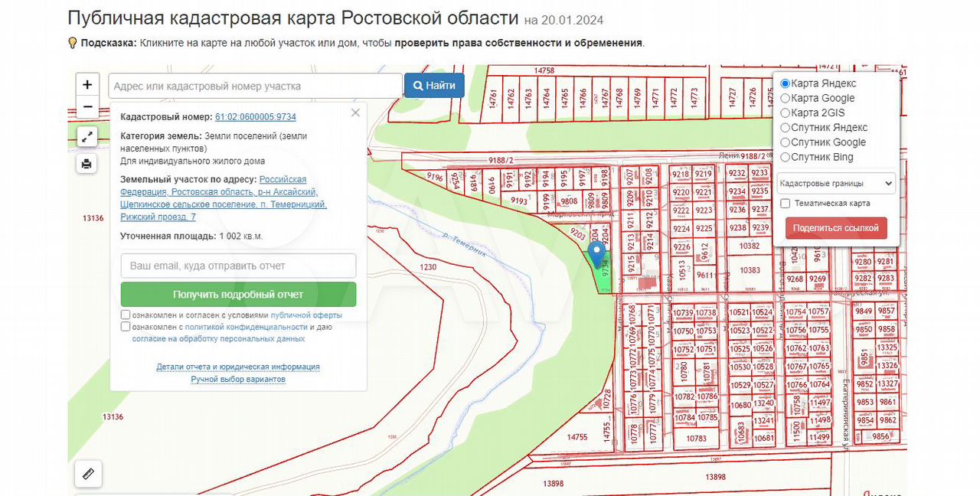Zoom out the map with minus button

pyautogui.click(x=87, y=106)
